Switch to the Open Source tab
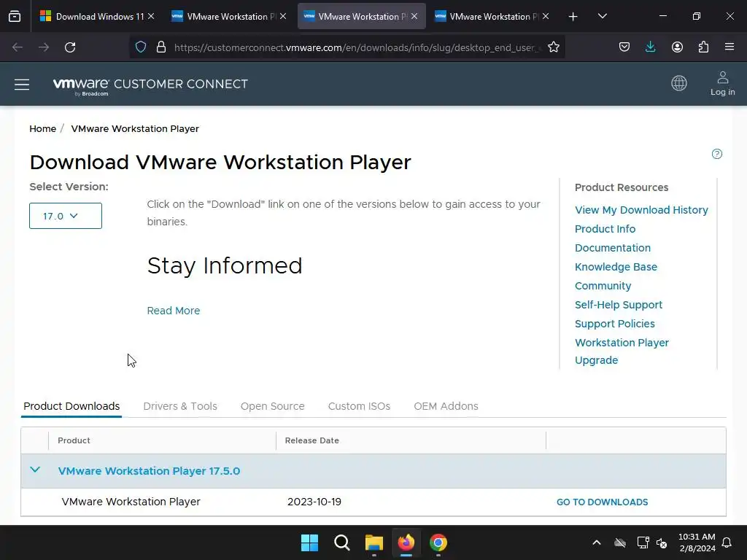Image resolution: width=747 pixels, height=560 pixels. pos(273,406)
